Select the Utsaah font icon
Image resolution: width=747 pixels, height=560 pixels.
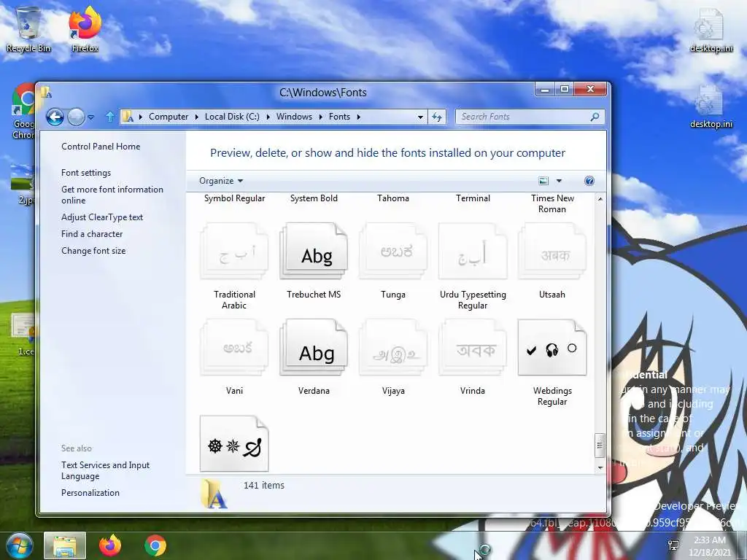[x=552, y=252]
